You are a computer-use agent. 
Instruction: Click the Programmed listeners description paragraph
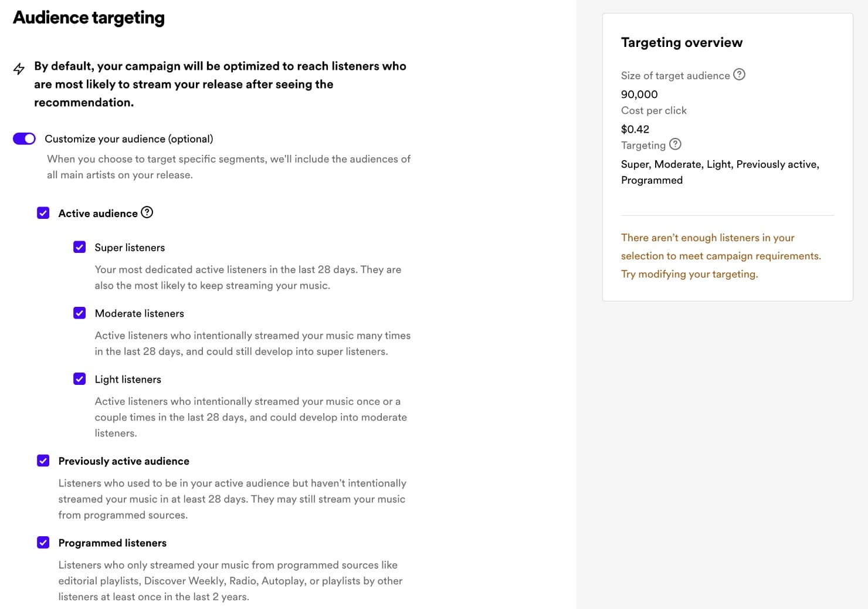[x=230, y=581]
